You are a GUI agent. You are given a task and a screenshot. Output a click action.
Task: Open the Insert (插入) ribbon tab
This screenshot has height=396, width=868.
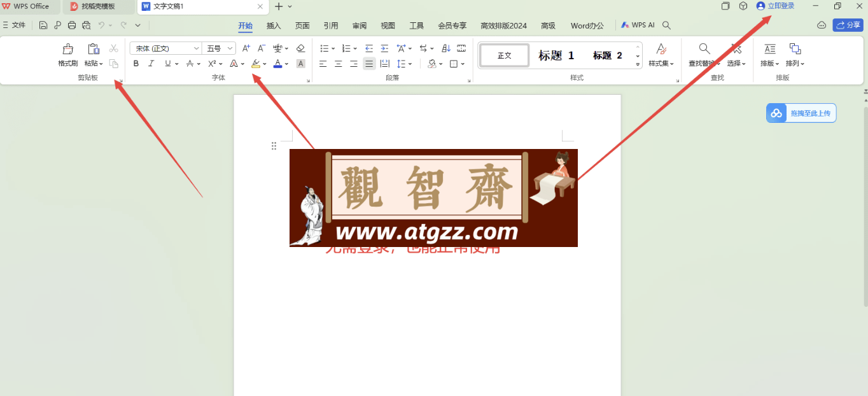[274, 25]
